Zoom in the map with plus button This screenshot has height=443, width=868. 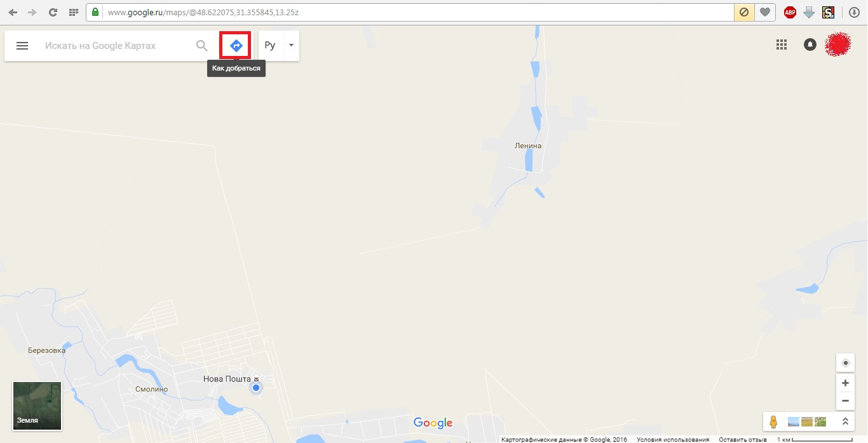coord(845,383)
